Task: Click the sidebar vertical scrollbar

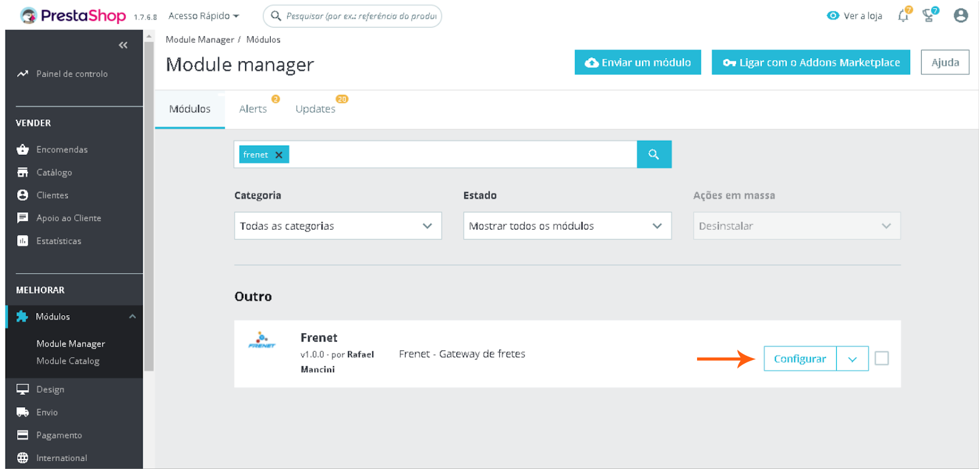Action: tap(149, 202)
